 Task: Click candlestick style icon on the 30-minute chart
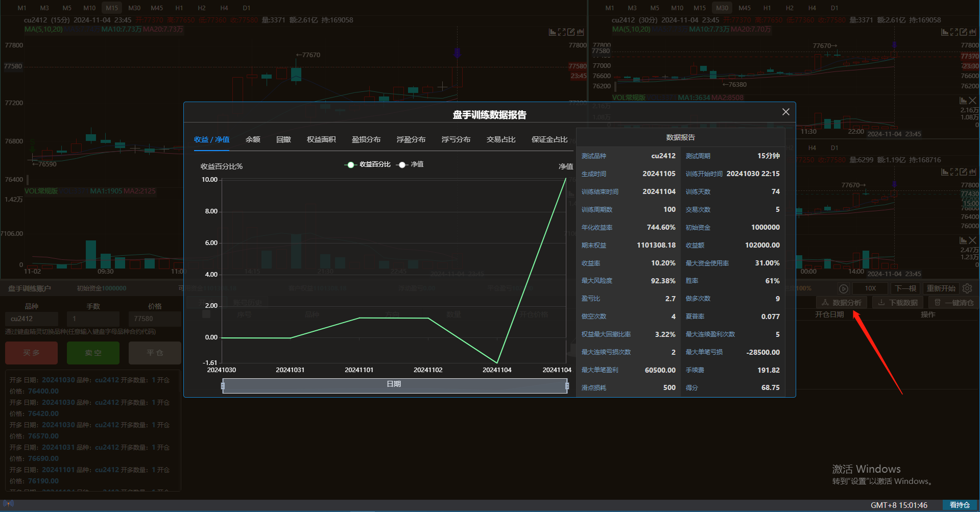972,32
